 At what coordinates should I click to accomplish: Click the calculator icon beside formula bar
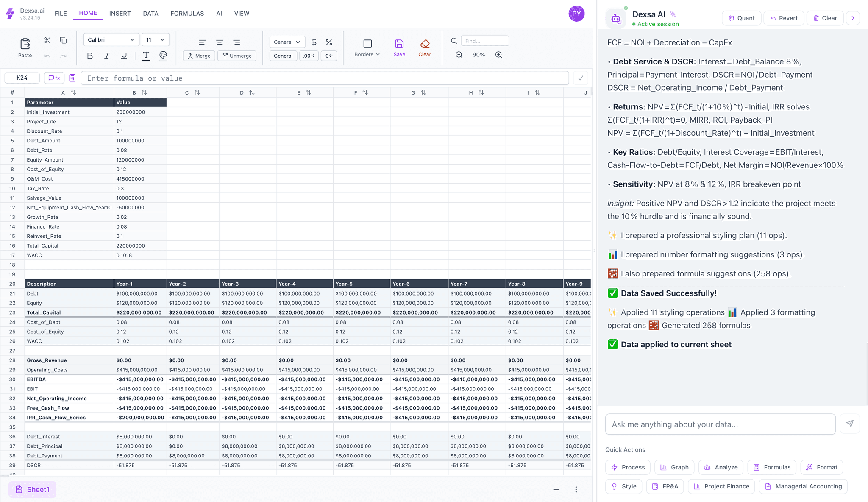(72, 78)
